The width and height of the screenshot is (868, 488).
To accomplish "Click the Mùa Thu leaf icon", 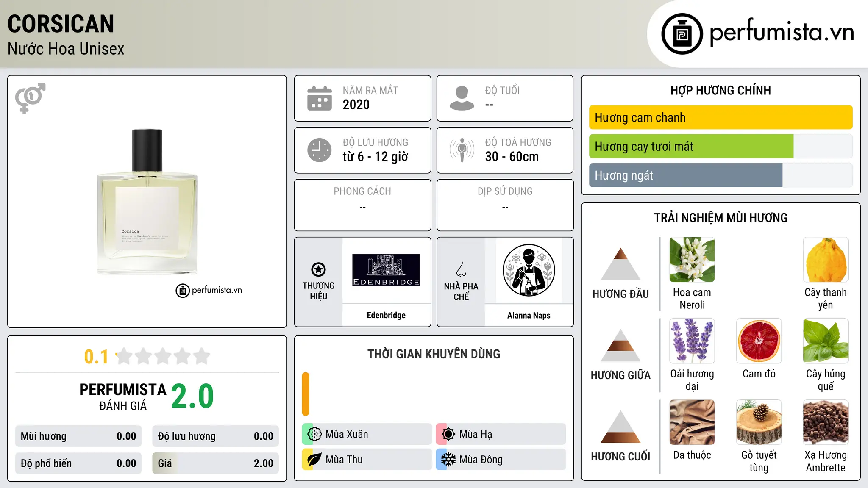I will tap(314, 460).
